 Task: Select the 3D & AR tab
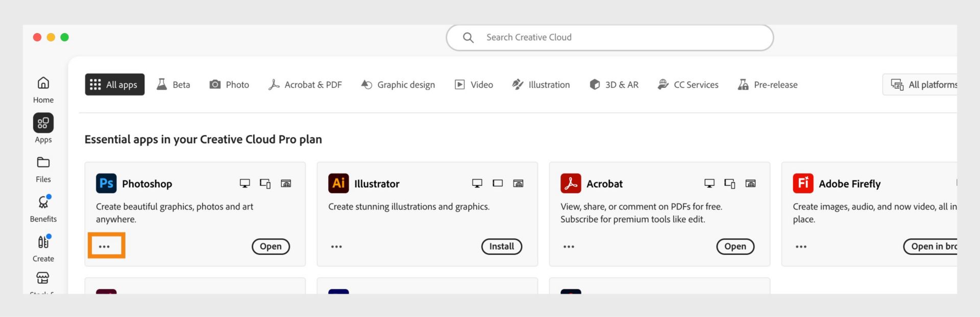[x=614, y=85]
